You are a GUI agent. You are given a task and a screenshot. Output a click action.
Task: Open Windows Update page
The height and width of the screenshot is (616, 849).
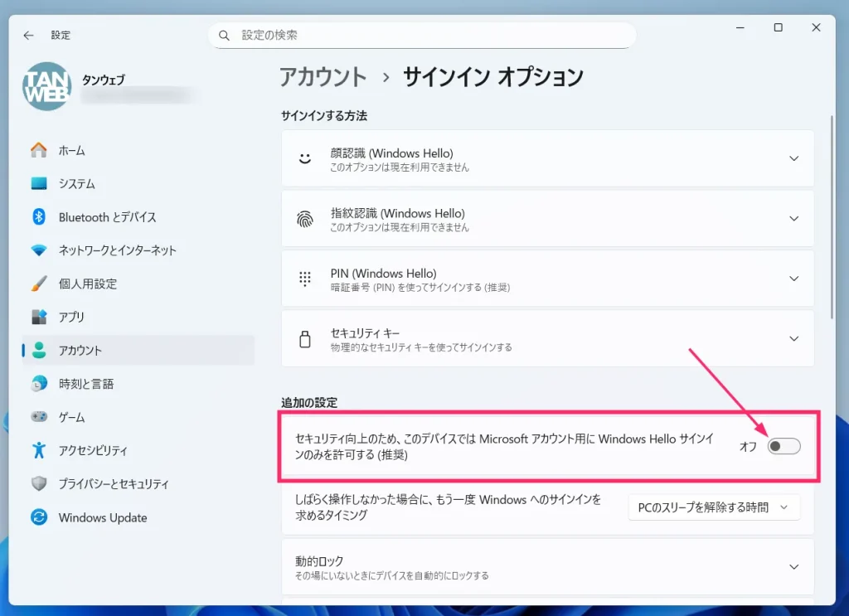click(138, 517)
